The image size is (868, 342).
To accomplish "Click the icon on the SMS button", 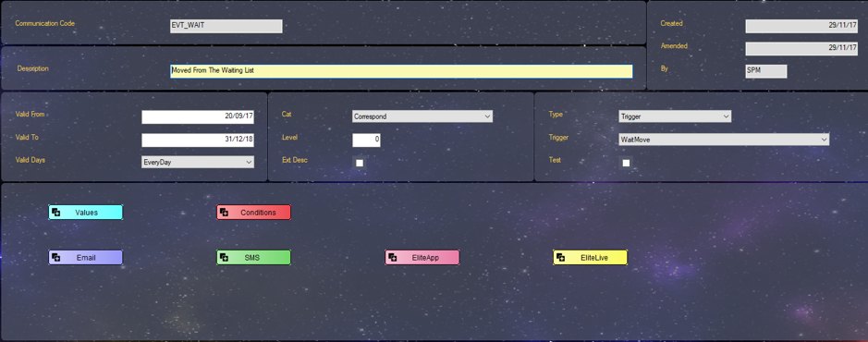I will coord(225,258).
